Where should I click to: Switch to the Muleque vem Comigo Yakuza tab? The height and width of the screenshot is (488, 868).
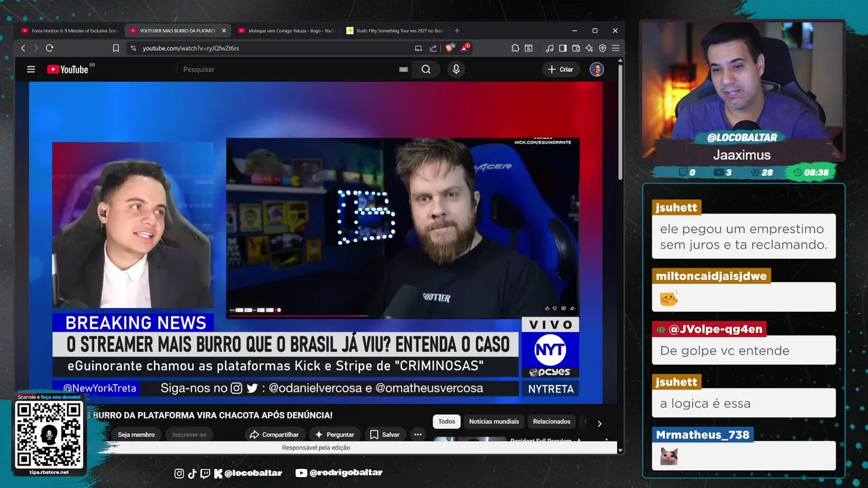tap(286, 30)
